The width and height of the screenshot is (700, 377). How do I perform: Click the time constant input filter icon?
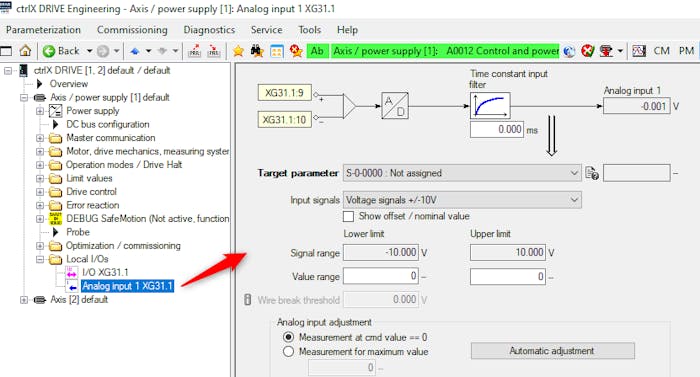[490, 106]
